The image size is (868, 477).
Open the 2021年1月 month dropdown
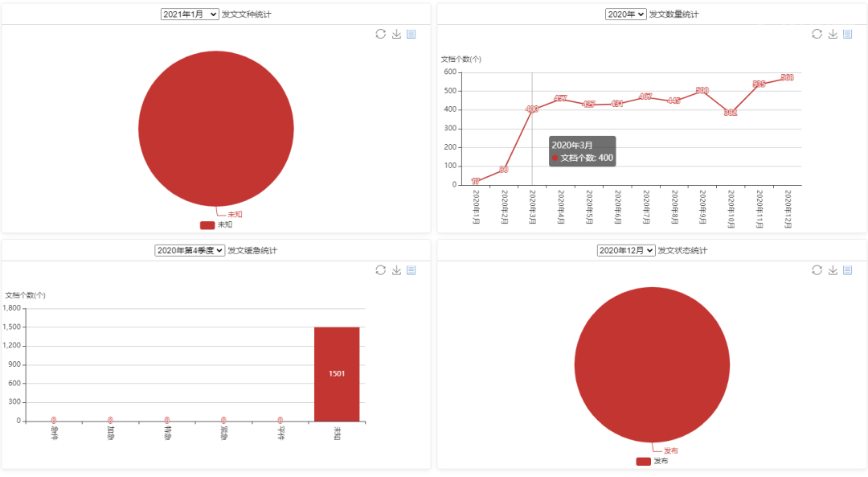190,14
